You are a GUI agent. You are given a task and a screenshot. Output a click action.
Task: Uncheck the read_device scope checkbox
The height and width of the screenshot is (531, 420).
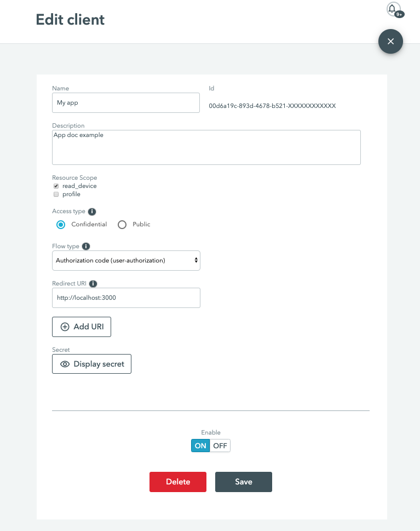pyautogui.click(x=56, y=186)
